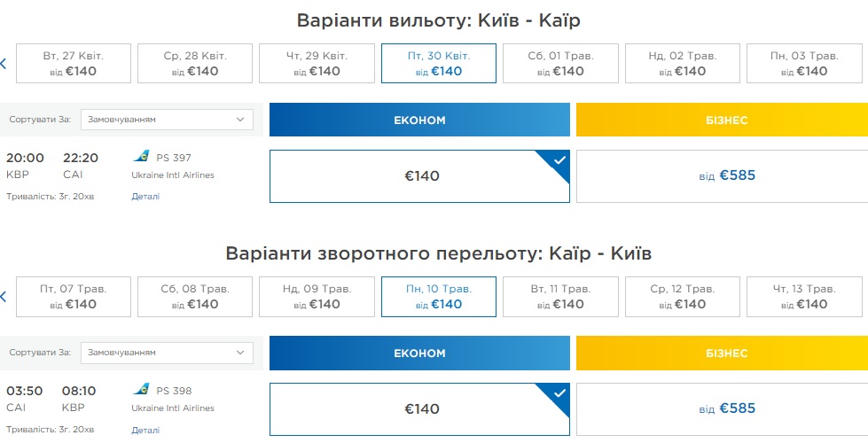Select return date Пт, 07 Трав.
The image size is (868, 443).
74,297
